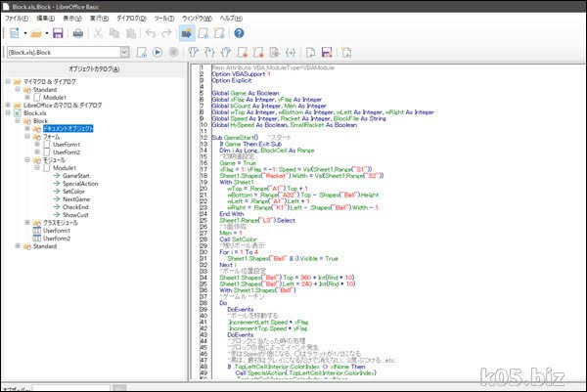The image size is (587, 392).
Task: Collapse the Block.xls tree node
Action: click(x=8, y=112)
